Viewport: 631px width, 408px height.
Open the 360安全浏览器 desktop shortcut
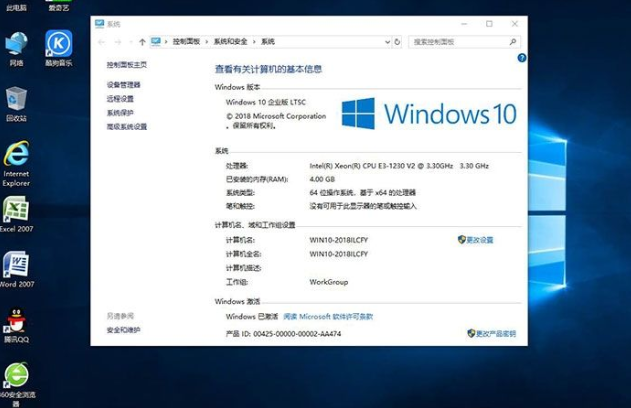click(16, 376)
